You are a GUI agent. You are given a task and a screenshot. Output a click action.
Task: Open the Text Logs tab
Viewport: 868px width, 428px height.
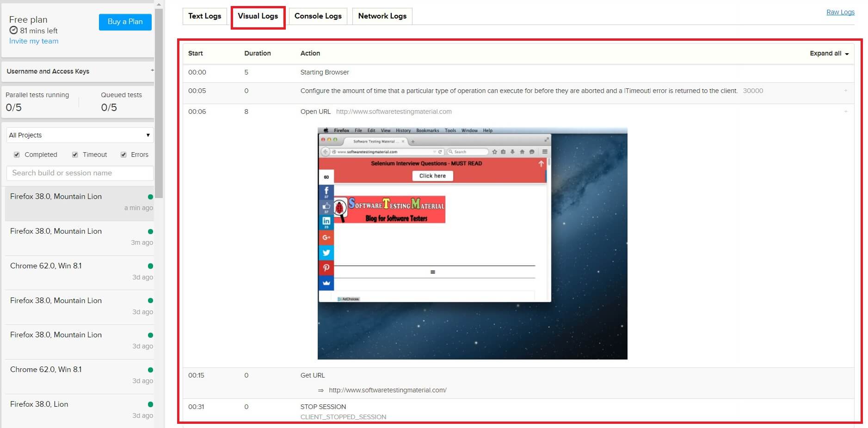coord(204,16)
